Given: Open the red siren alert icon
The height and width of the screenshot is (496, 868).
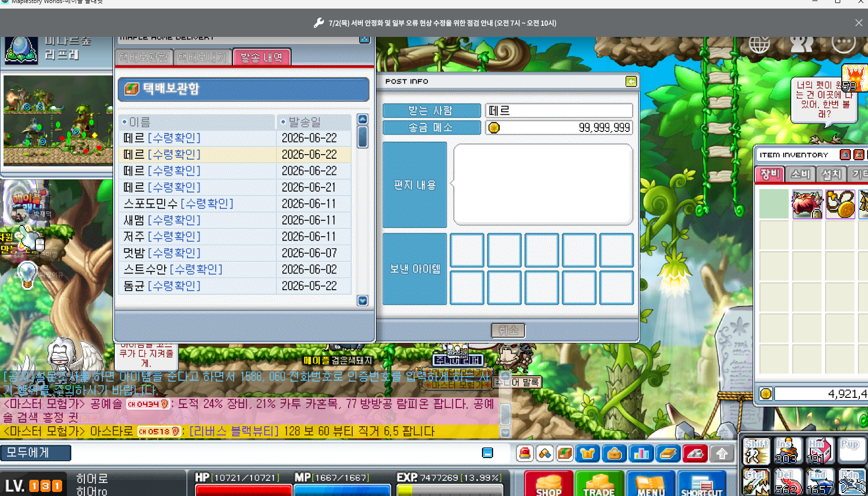Looking at the screenshot, I should [525, 454].
